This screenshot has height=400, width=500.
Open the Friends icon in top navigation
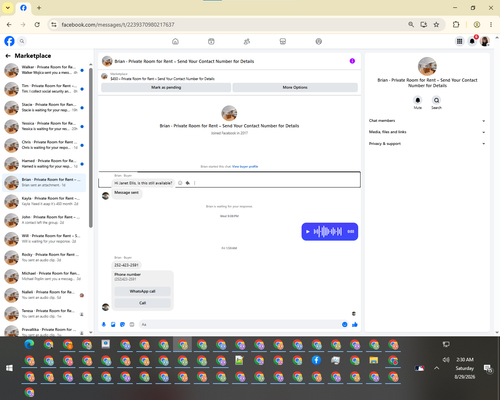pos(247,41)
